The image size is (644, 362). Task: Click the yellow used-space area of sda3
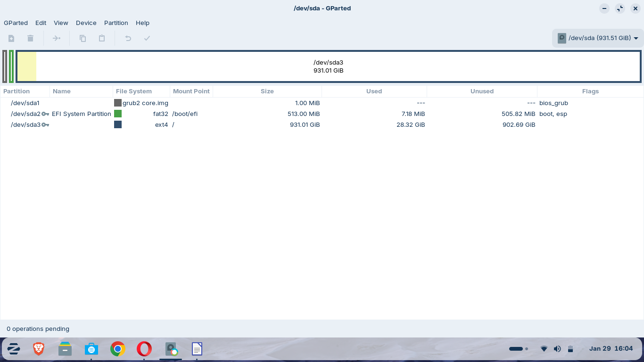(27, 66)
